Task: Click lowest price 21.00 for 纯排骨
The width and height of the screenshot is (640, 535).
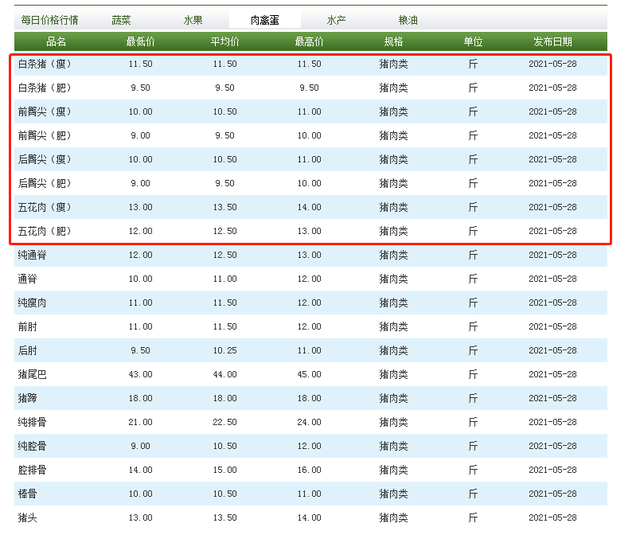Action: (x=140, y=422)
